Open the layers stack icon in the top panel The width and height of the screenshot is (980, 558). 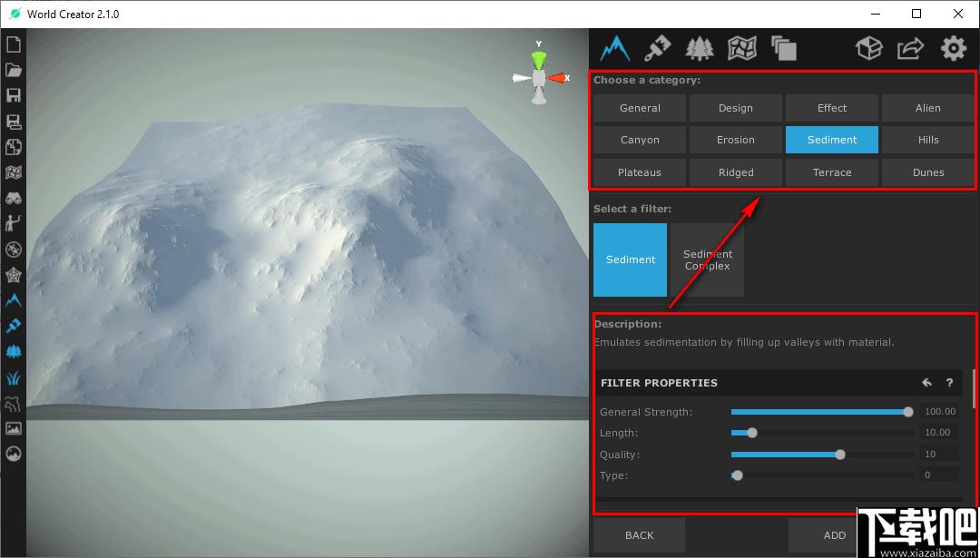pos(784,48)
